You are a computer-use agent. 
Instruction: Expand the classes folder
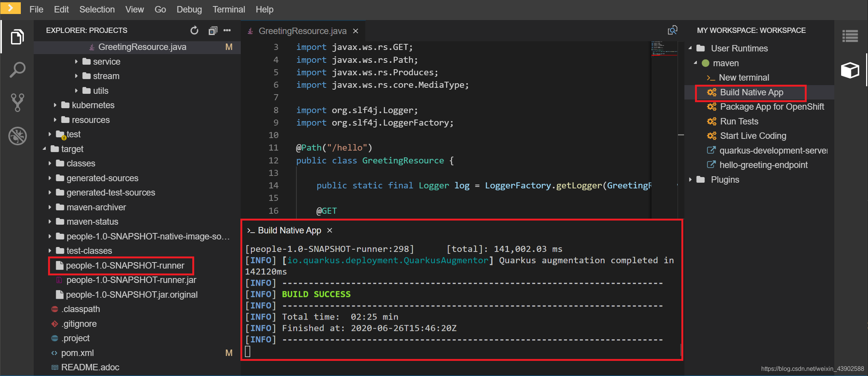click(x=50, y=163)
